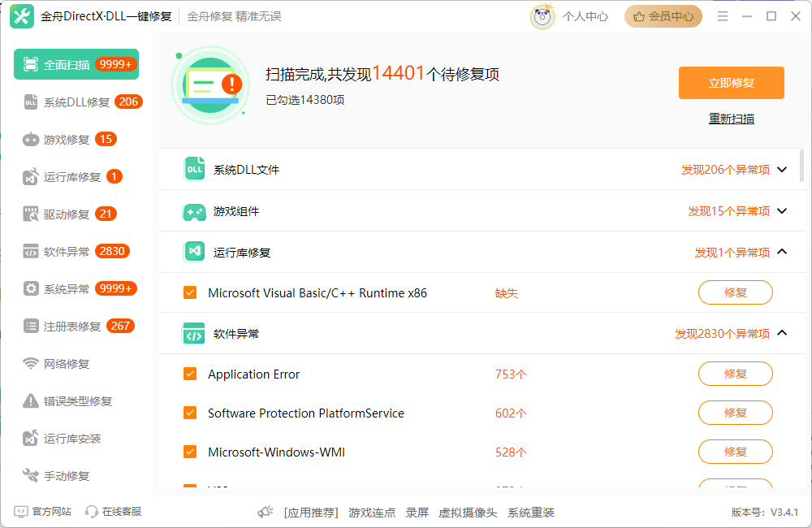Screen dimensions: 812x528
Task: Click the monitor icon next to 官方网站
Action: [x=20, y=512]
